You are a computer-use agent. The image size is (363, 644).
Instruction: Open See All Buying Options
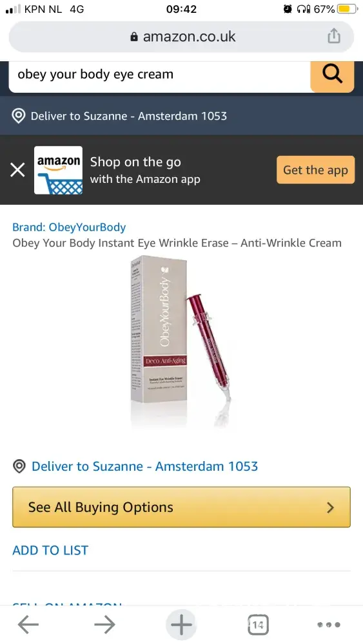pos(181,507)
